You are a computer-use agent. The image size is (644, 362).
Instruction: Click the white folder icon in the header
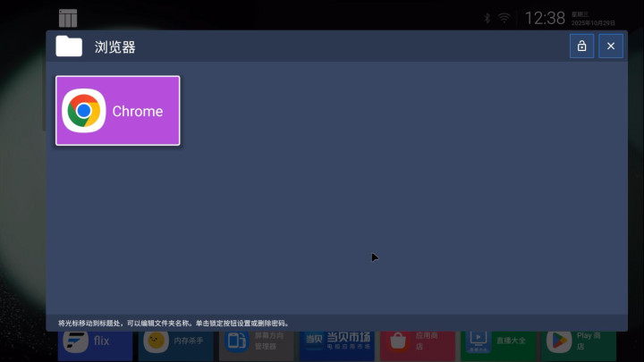pyautogui.click(x=69, y=46)
